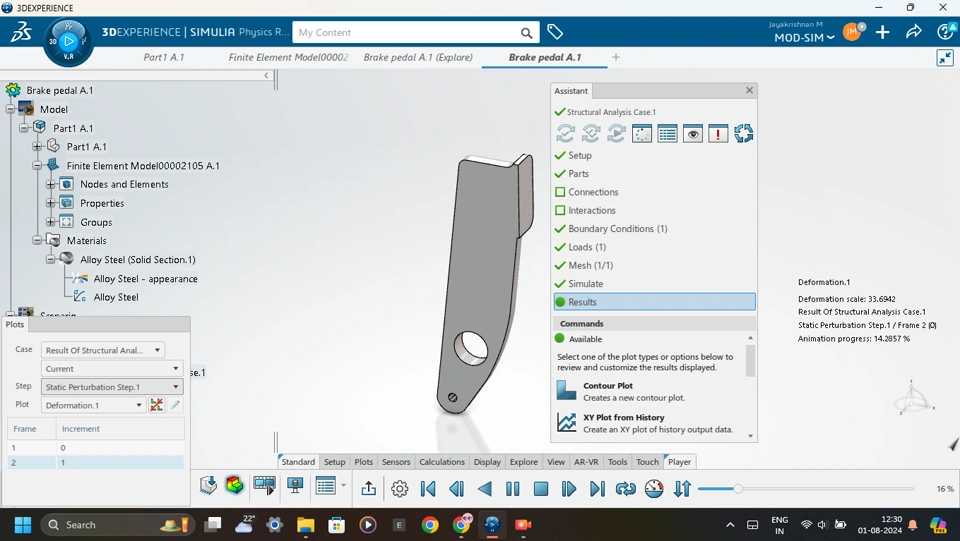This screenshot has height=541, width=960.
Task: Select the Results step in Assistant
Action: point(654,302)
